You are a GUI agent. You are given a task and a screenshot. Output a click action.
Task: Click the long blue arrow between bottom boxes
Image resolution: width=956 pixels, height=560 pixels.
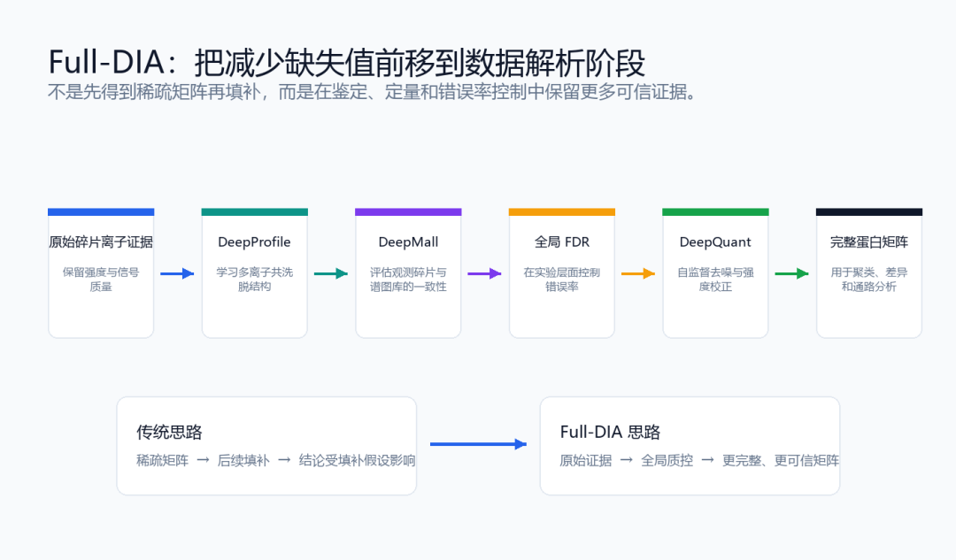coord(478,444)
